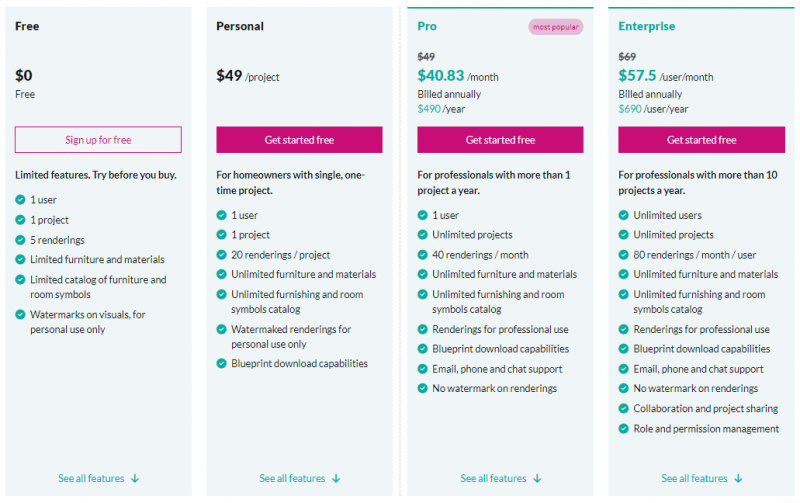This screenshot has height=503, width=800.
Task: Click checkmark next to "Role and permission management"
Action: click(624, 429)
